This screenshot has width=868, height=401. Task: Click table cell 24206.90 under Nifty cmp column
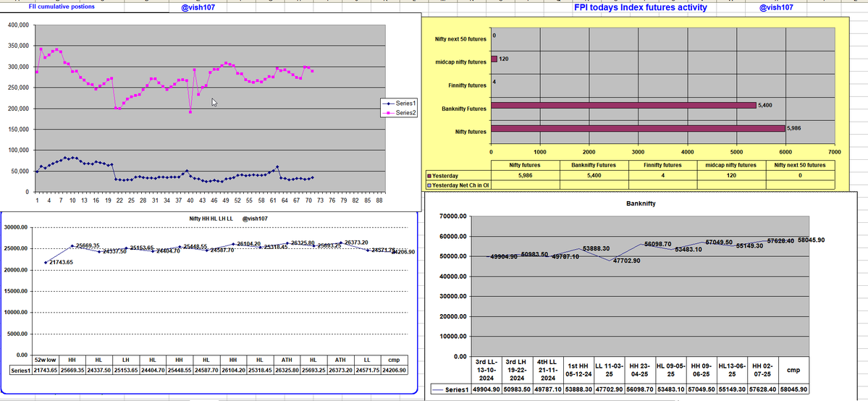pos(394,369)
